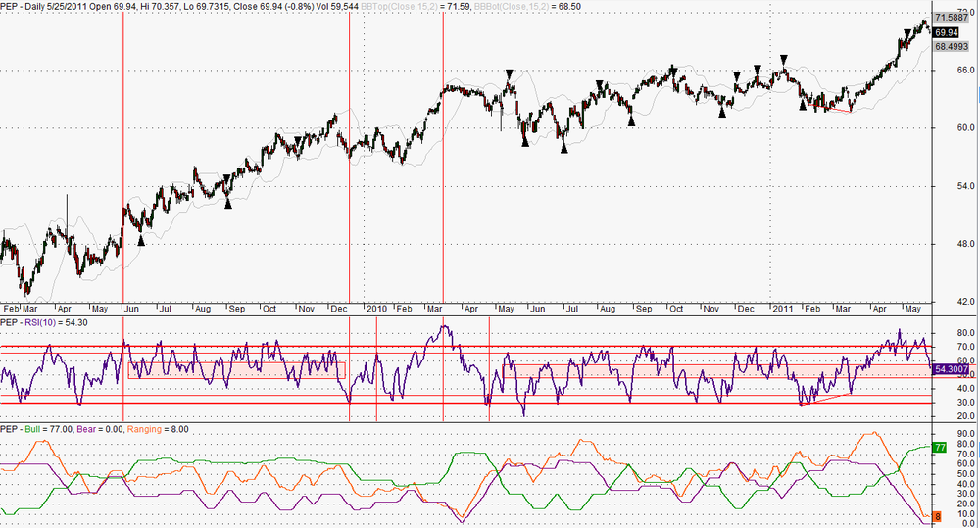The height and width of the screenshot is (528, 980).
Task: Select the Bear = 0.00 legend text
Action: point(100,429)
